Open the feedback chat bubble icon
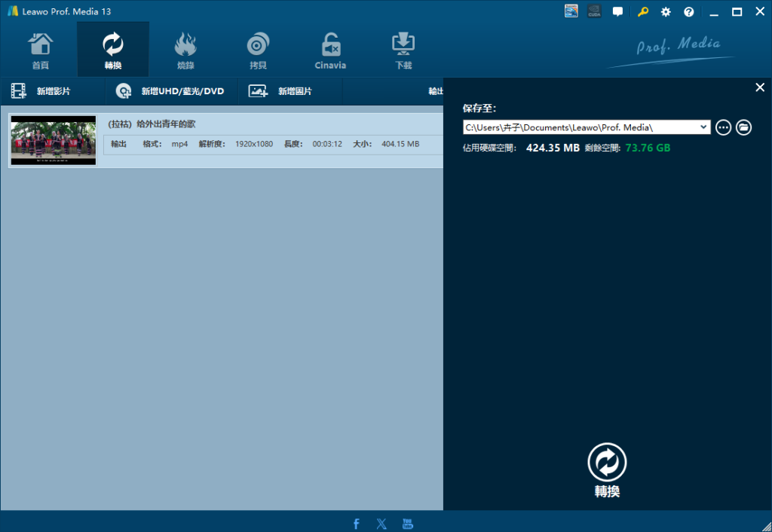The image size is (772, 532). 618,12
